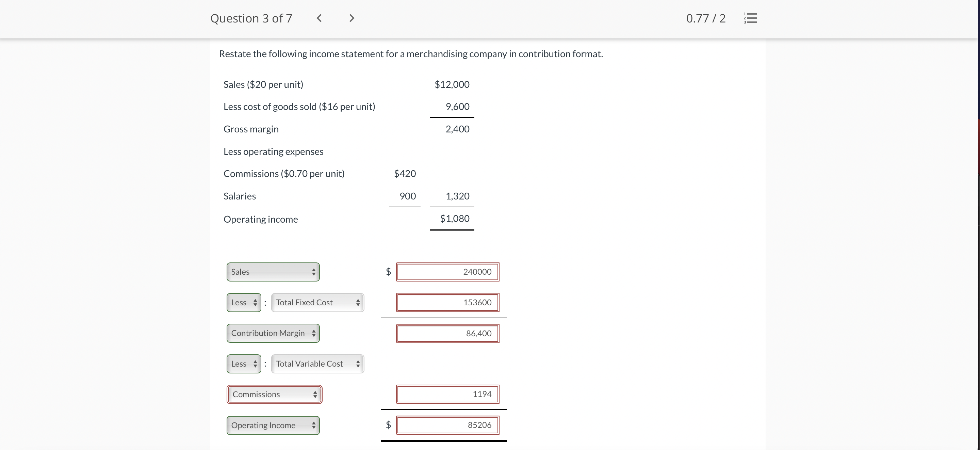Viewport: 980px width, 450px height.
Task: Click the next question arrow
Action: click(351, 18)
